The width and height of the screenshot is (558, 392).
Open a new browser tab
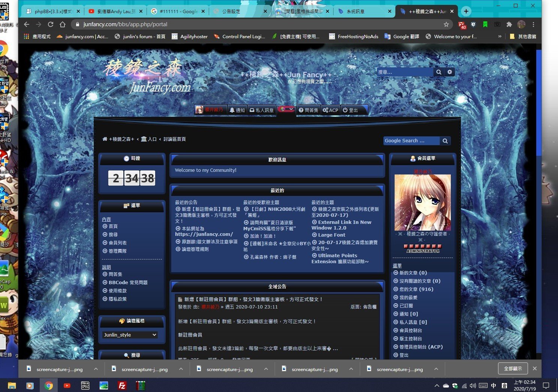pyautogui.click(x=466, y=11)
